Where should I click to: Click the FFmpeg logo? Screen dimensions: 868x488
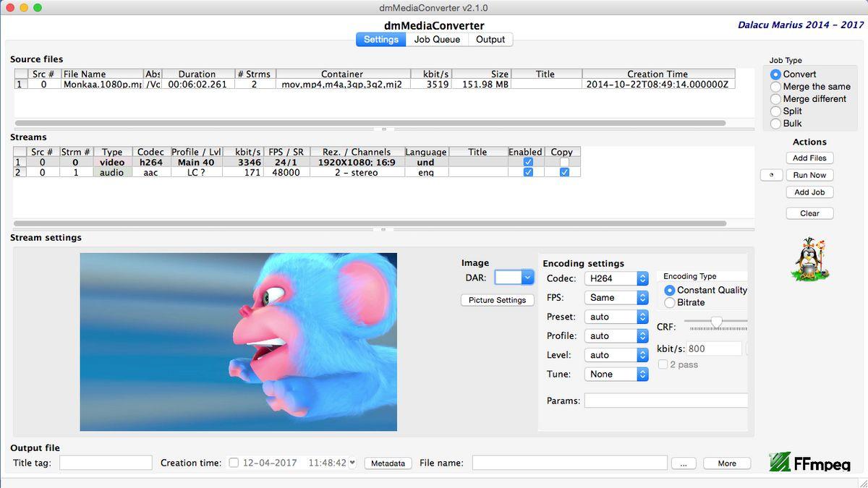[x=809, y=463]
